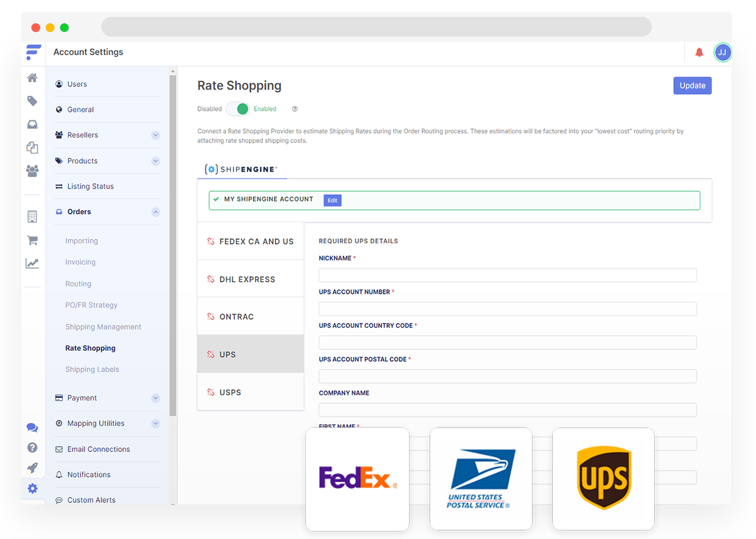Select Rate Shopping in the Orders submenu
Screen dimensions: 756x539
[x=90, y=349]
